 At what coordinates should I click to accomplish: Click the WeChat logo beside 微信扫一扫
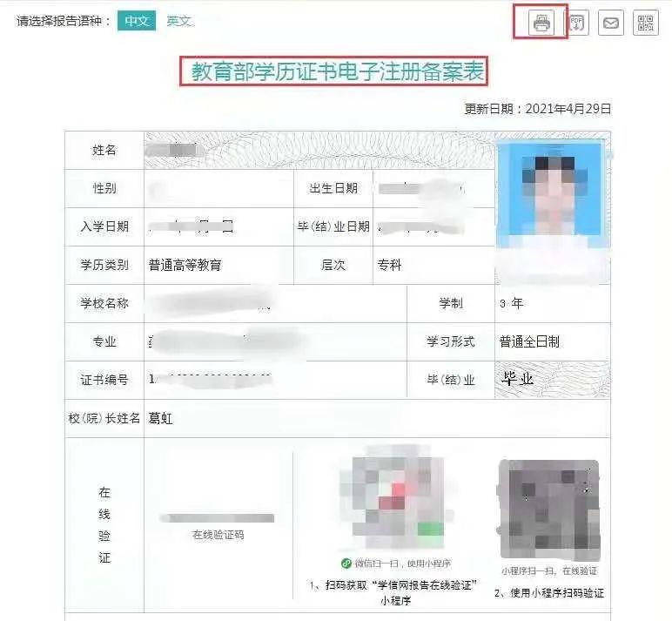(x=346, y=564)
